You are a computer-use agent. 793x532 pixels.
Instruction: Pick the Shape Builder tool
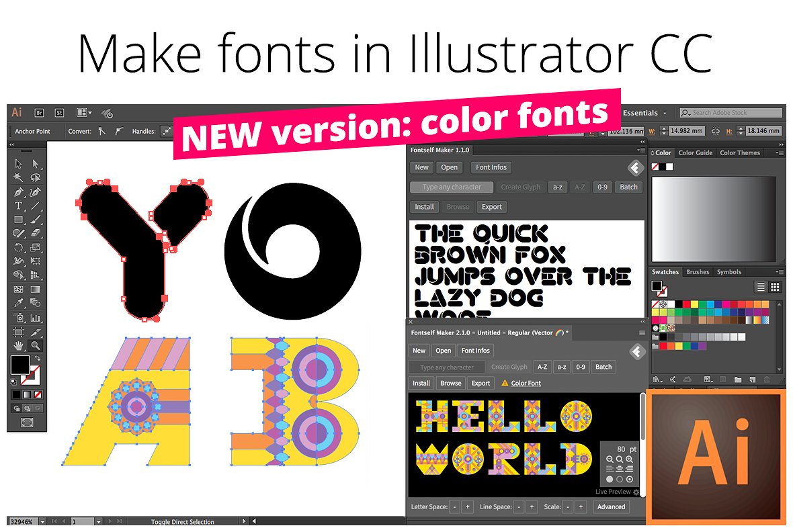19,275
